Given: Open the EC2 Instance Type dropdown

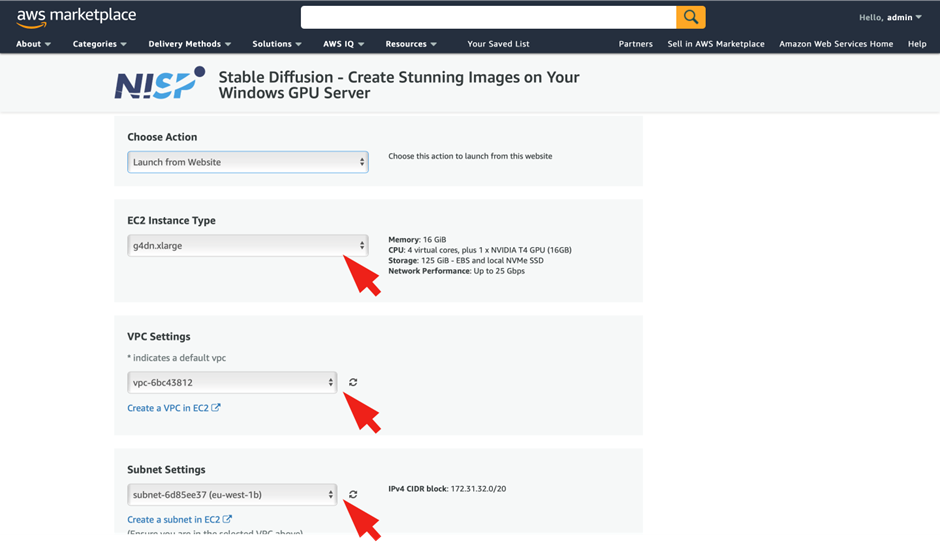Looking at the screenshot, I should [x=248, y=245].
